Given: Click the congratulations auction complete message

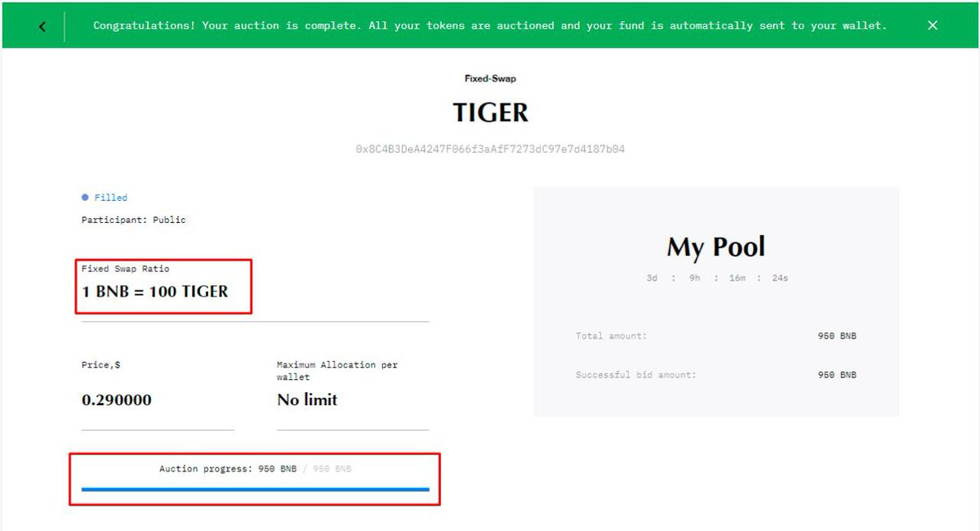Looking at the screenshot, I should pos(490,25).
